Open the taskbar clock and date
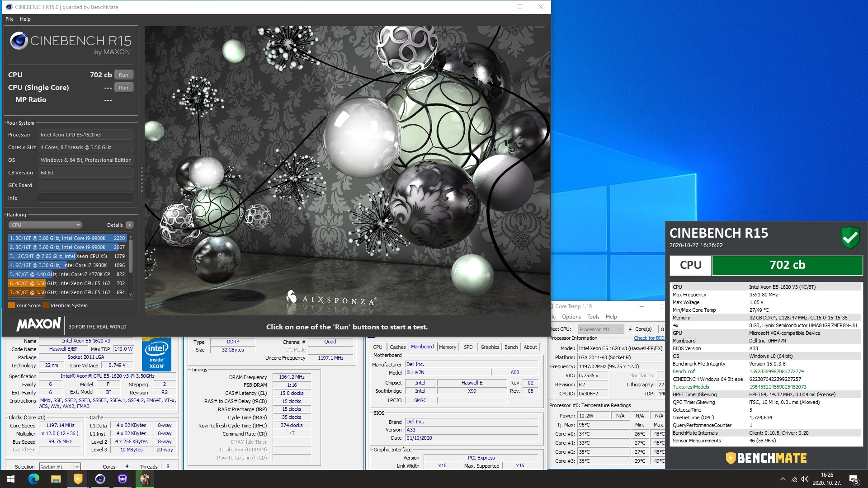The height and width of the screenshot is (488, 868). 827,479
